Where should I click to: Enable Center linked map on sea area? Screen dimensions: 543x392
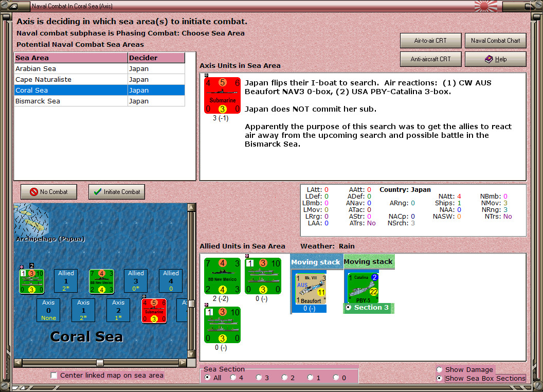click(53, 376)
